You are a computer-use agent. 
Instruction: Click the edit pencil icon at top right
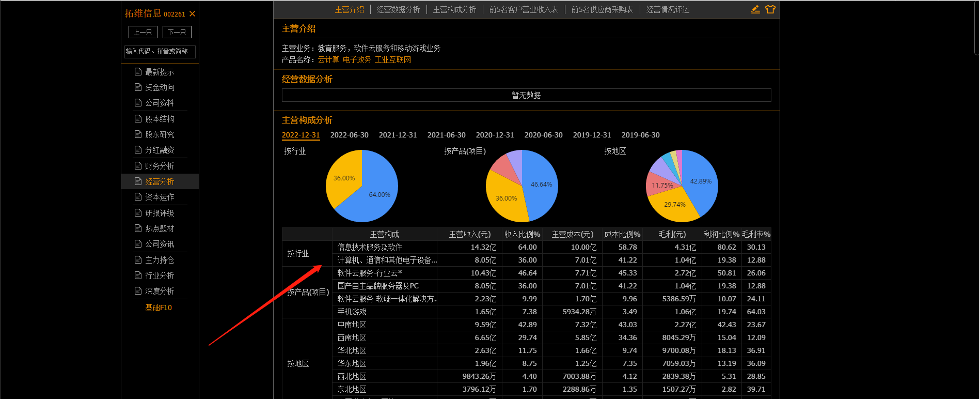[755, 9]
